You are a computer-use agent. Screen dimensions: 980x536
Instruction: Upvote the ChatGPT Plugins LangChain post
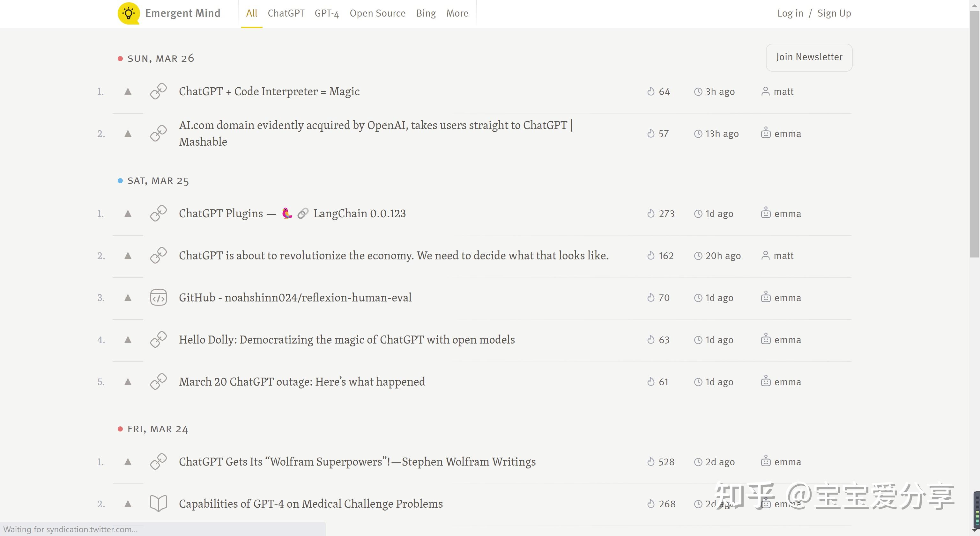[x=128, y=214]
